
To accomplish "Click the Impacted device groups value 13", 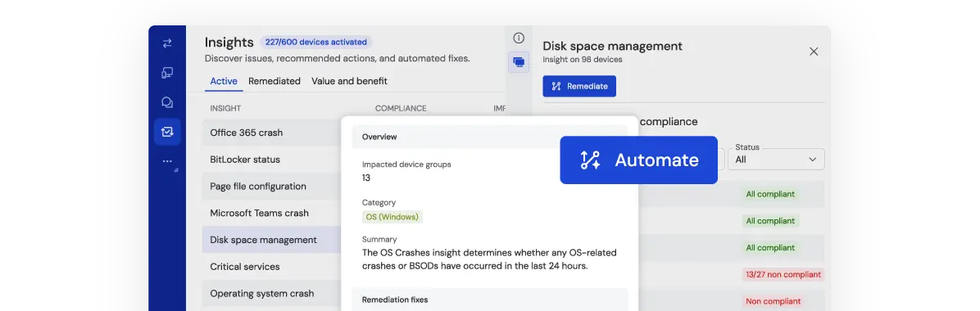I will [366, 178].
